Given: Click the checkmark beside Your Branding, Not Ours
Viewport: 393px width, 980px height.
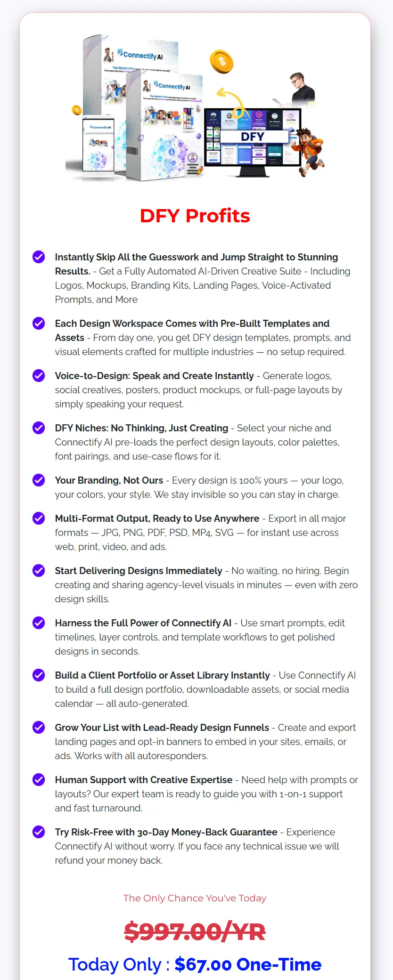Looking at the screenshot, I should [39, 480].
